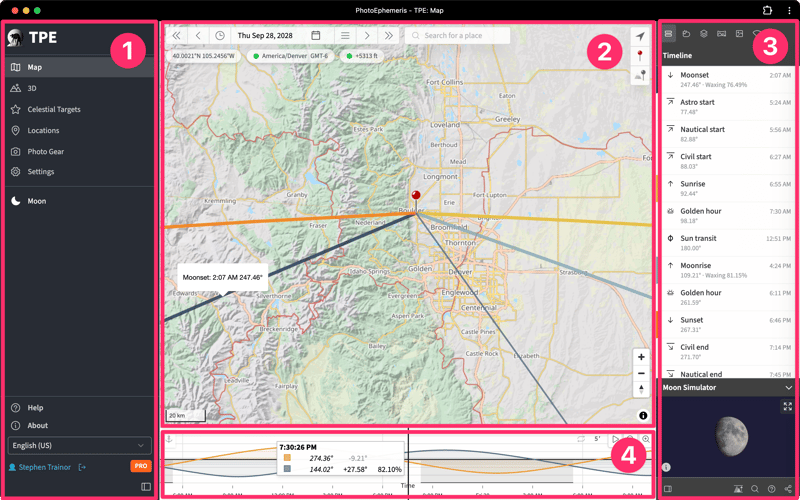The image size is (800, 500).
Task: Zoom out on the map
Action: click(x=641, y=373)
